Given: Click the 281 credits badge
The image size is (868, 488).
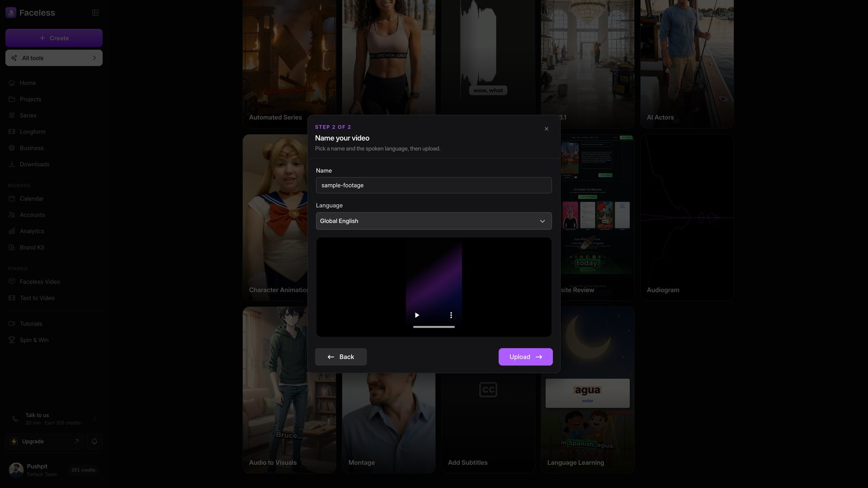Looking at the screenshot, I should (x=83, y=470).
